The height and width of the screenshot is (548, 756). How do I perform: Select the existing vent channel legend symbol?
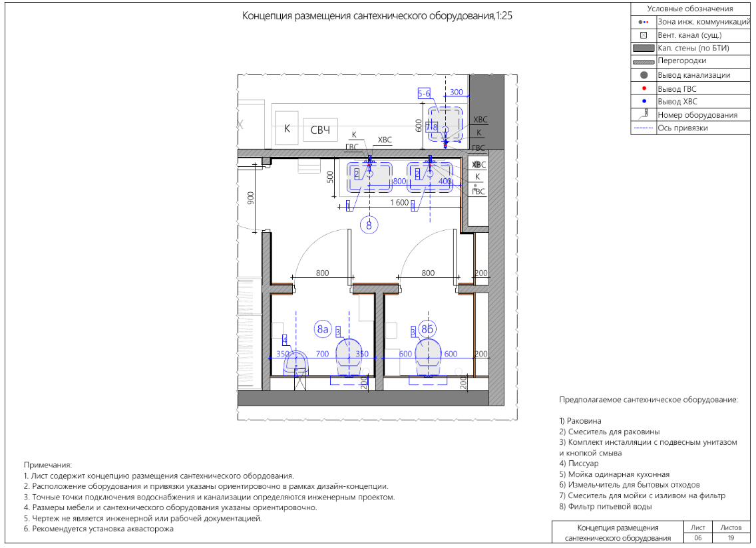(643, 35)
